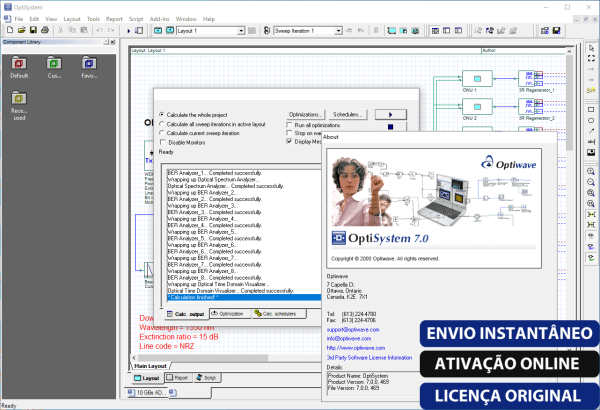Select Calculate the whole project option
This screenshot has height=410, width=600.
coord(193,115)
